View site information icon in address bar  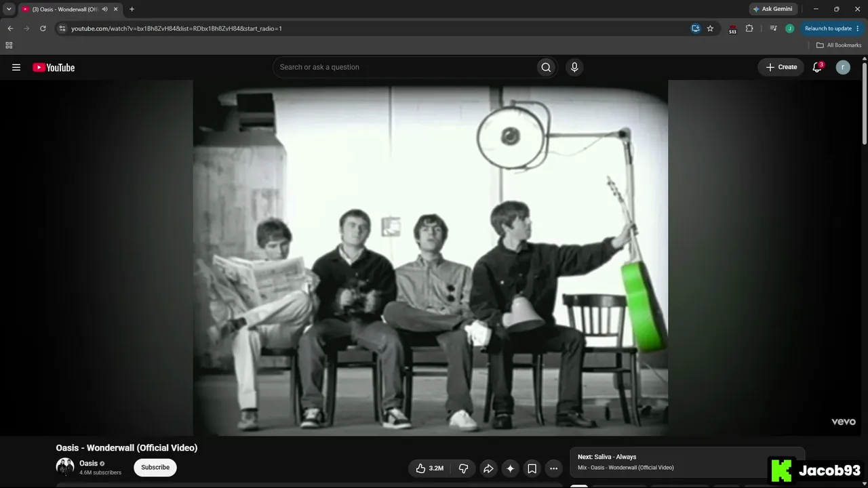click(62, 28)
